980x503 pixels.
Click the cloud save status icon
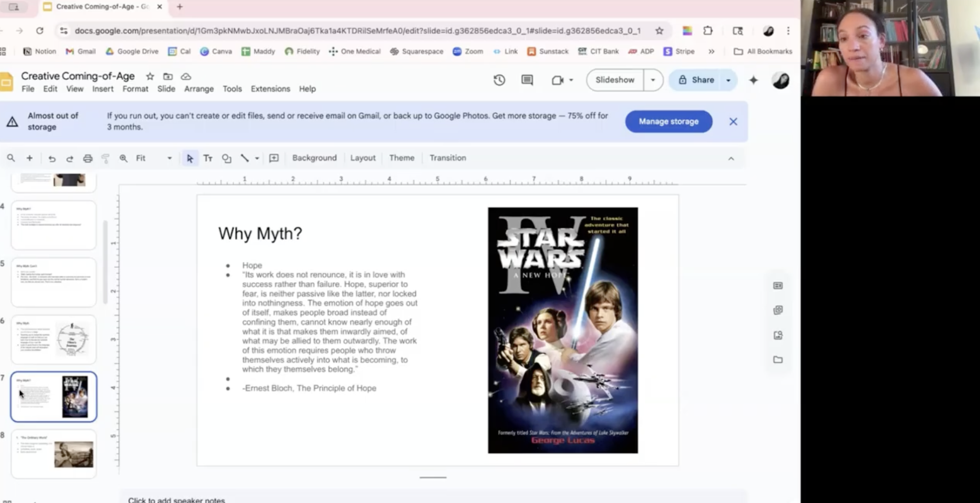(x=186, y=76)
